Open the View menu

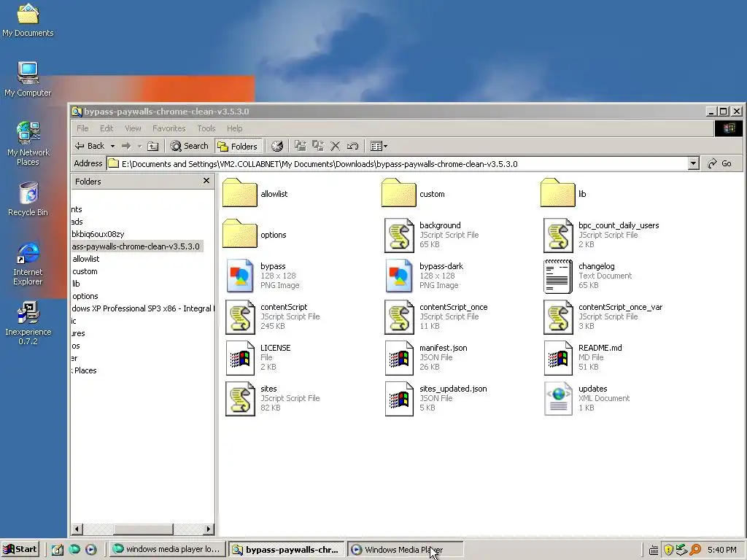click(133, 128)
